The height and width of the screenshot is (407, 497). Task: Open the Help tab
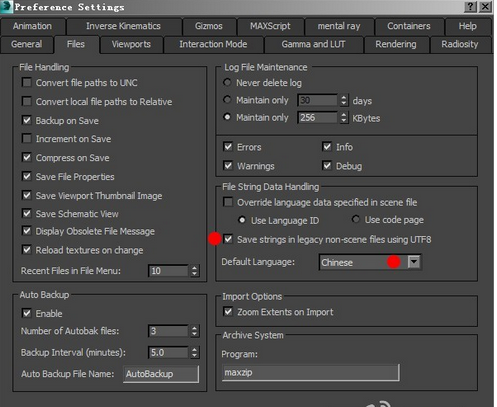click(x=467, y=26)
